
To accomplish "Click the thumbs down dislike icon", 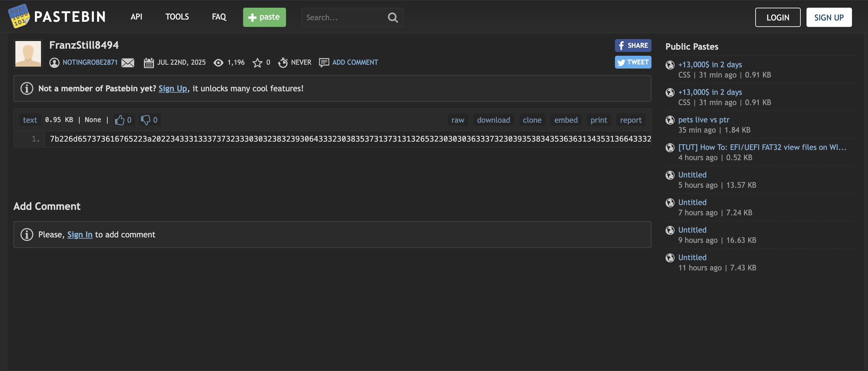I will 145,120.
